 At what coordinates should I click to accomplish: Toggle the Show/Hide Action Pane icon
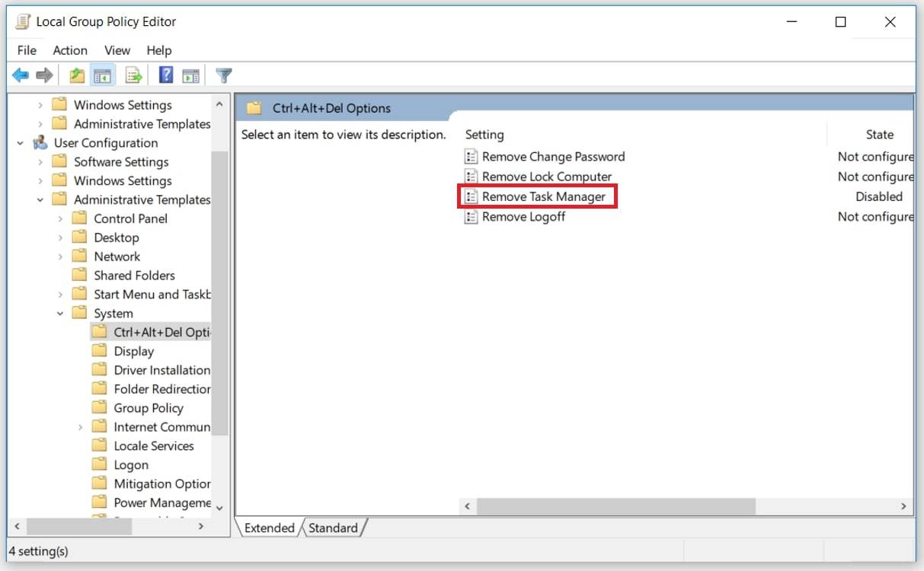click(x=190, y=75)
